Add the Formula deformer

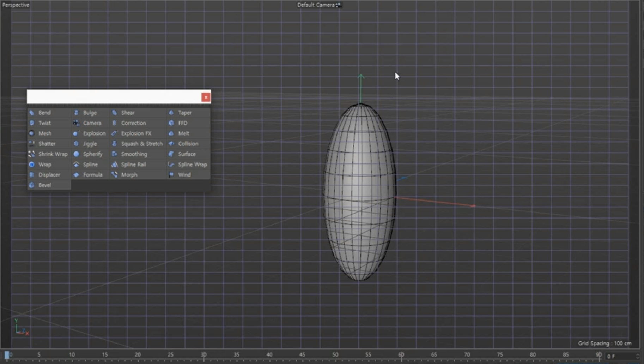pos(90,175)
